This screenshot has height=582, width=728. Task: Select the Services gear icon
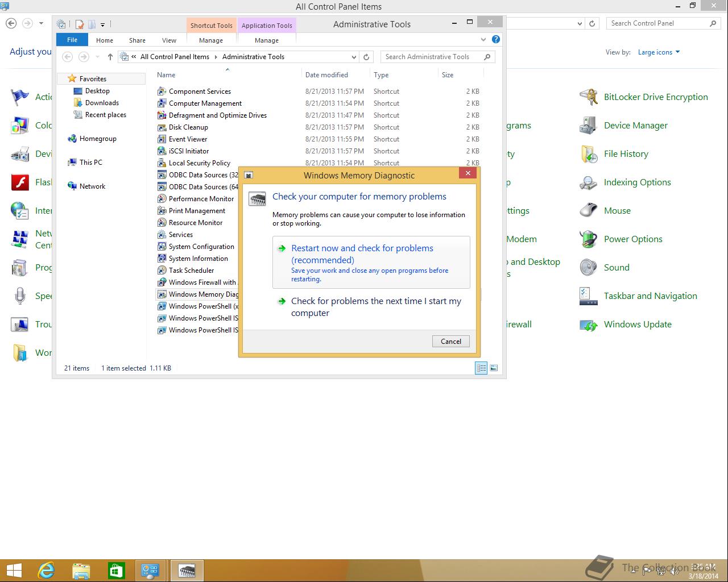click(162, 234)
